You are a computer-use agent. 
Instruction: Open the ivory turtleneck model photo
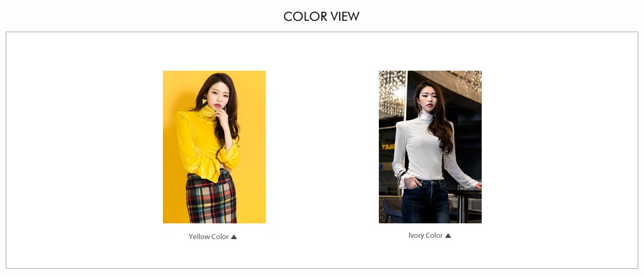click(430, 147)
